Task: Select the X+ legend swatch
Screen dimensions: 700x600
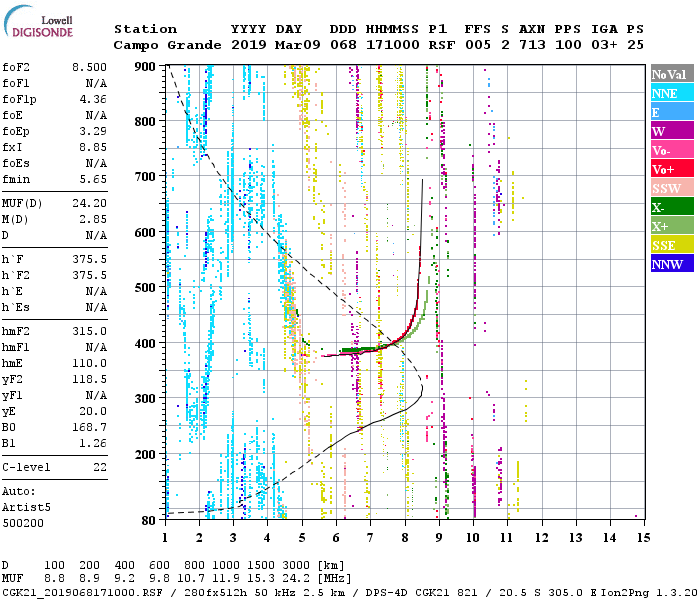Action: point(672,225)
